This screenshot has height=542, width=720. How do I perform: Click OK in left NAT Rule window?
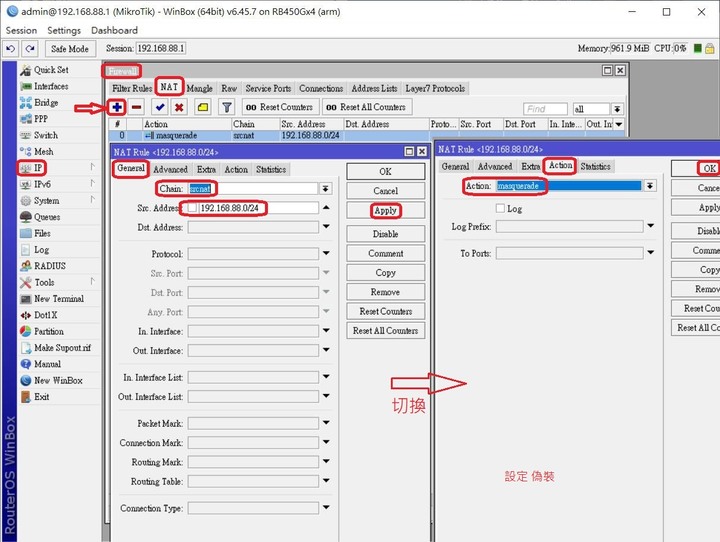click(x=385, y=172)
